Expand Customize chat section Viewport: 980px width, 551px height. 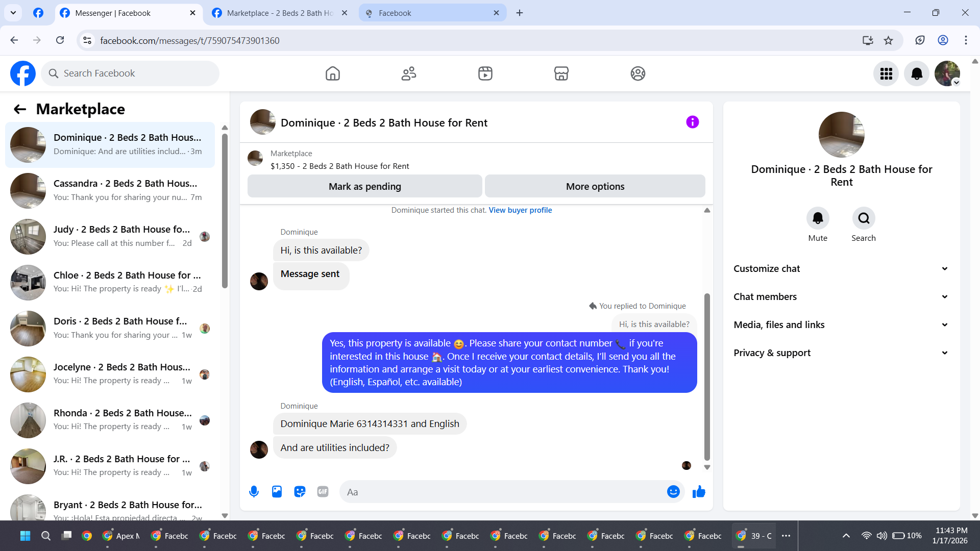pos(841,269)
